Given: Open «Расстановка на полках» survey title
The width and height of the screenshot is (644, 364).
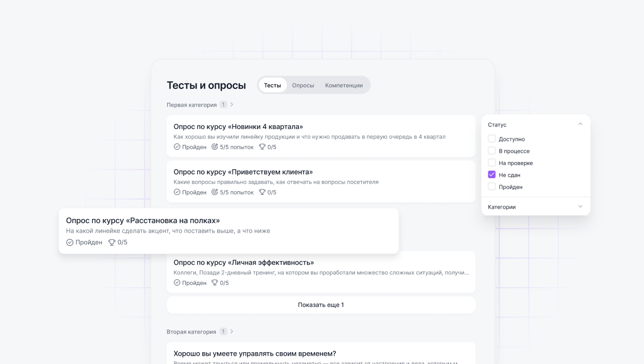Looking at the screenshot, I should coord(143,220).
